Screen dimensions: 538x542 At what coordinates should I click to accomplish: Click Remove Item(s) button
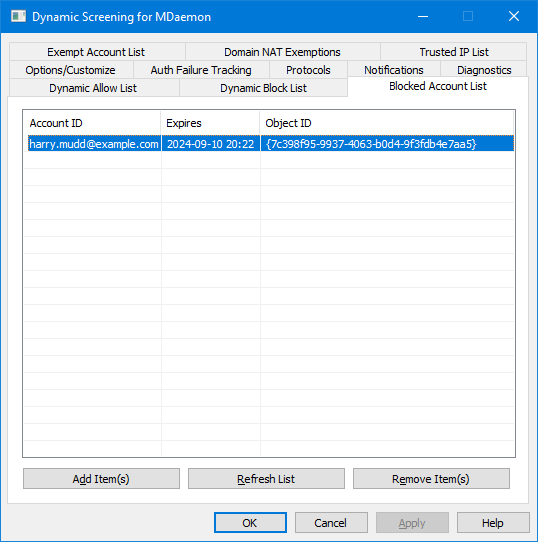pyautogui.click(x=431, y=479)
